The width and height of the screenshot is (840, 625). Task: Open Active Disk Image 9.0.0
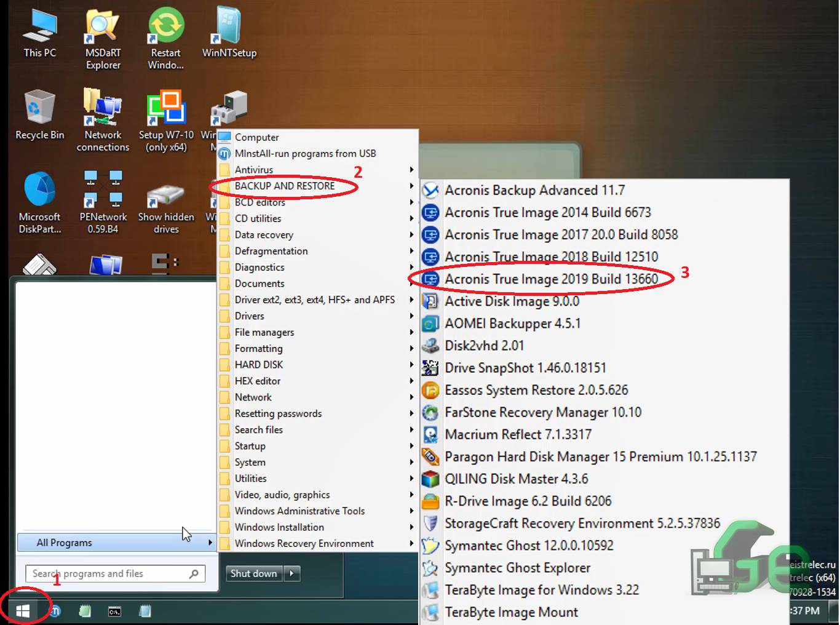(604, 301)
